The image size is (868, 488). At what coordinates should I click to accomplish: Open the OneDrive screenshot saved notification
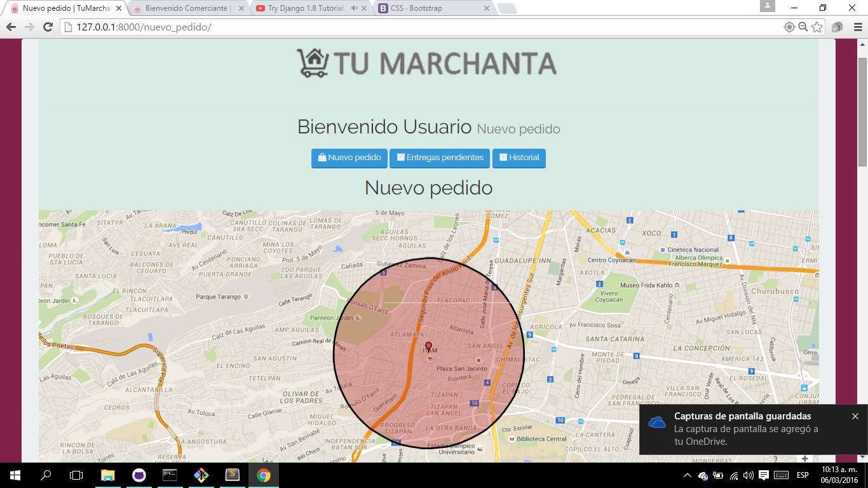click(753, 429)
